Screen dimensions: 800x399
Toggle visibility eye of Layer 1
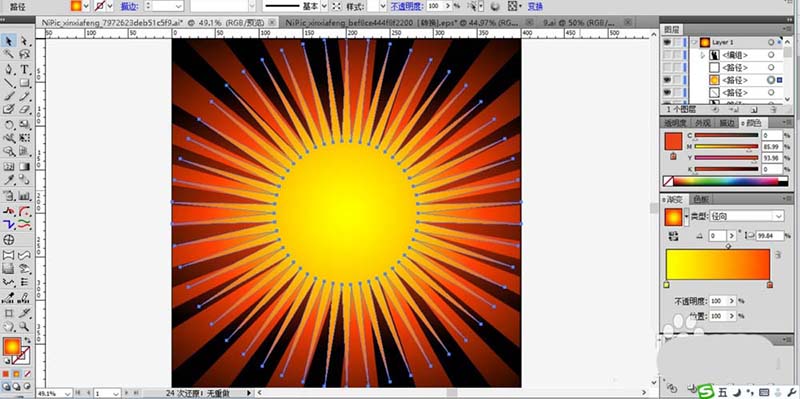(667, 42)
